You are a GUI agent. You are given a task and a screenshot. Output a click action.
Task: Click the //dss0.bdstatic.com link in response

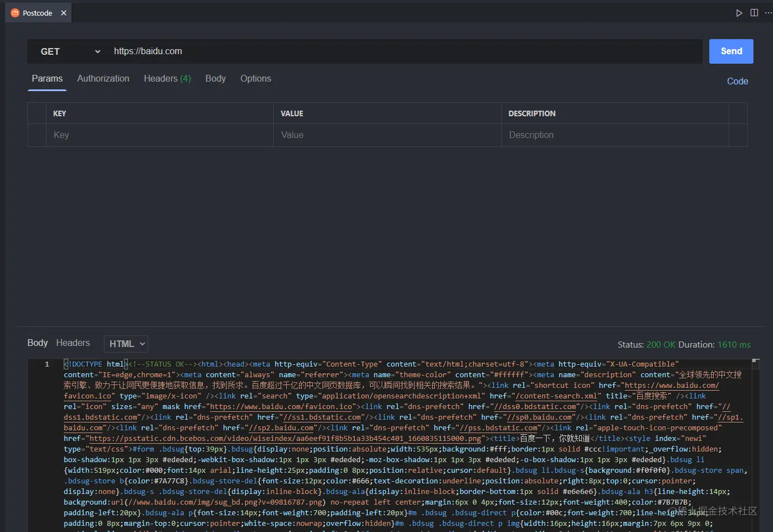535,407
